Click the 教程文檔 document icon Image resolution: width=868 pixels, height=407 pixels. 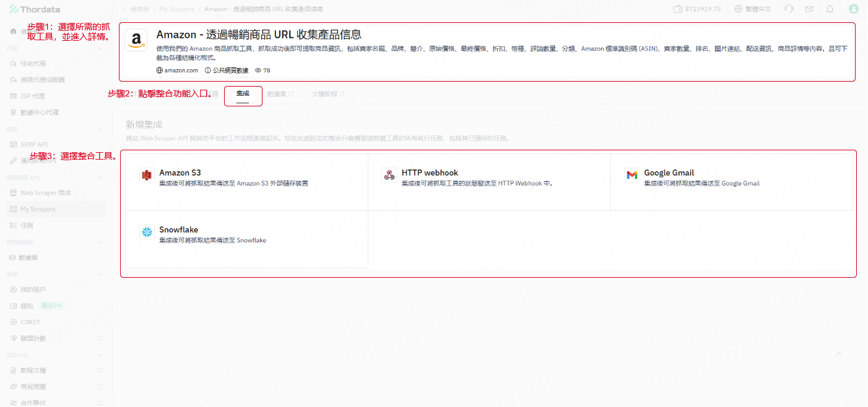coord(14,371)
